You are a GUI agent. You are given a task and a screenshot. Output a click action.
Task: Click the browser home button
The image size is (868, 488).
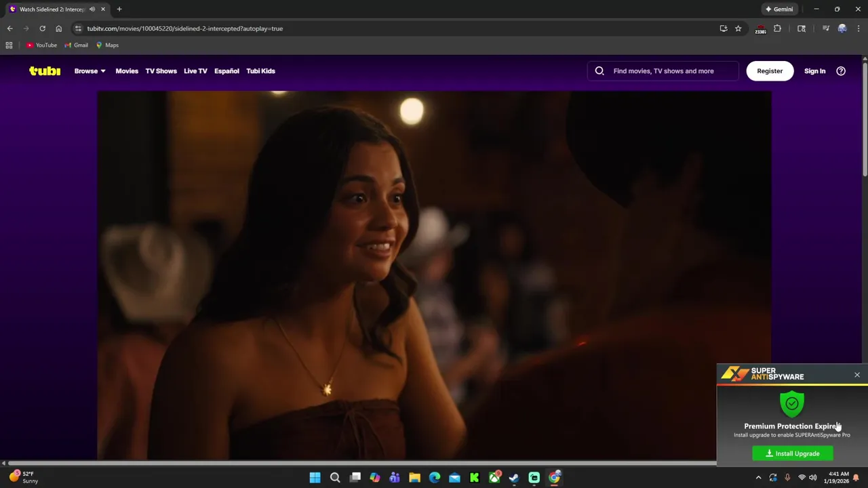pyautogui.click(x=58, y=28)
